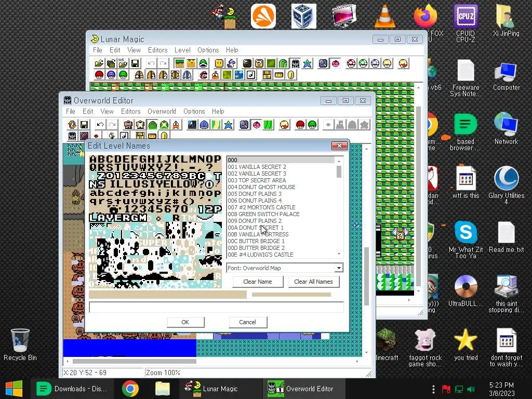This screenshot has height=399, width=532.
Task: Toggle the ground tile icon in Lunar Magic toolbar
Action: pos(179,63)
